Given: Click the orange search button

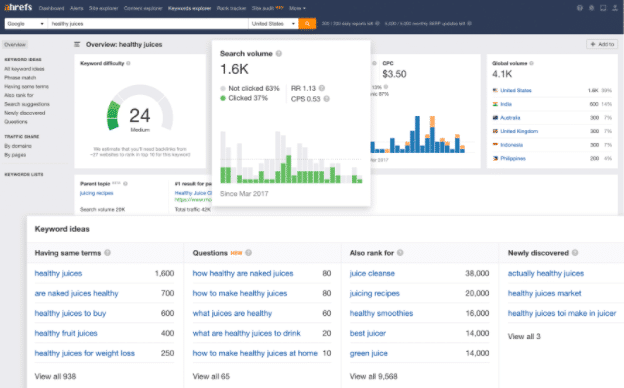Looking at the screenshot, I should (x=307, y=24).
